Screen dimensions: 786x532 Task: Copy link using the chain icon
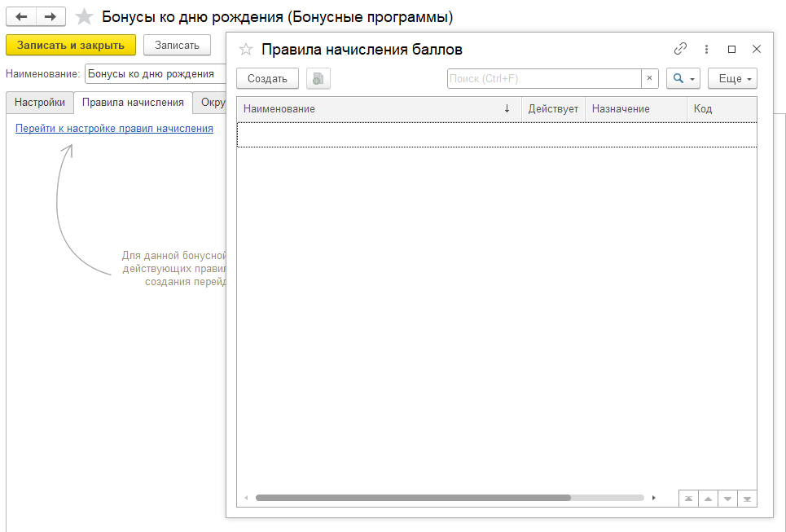pyautogui.click(x=680, y=49)
